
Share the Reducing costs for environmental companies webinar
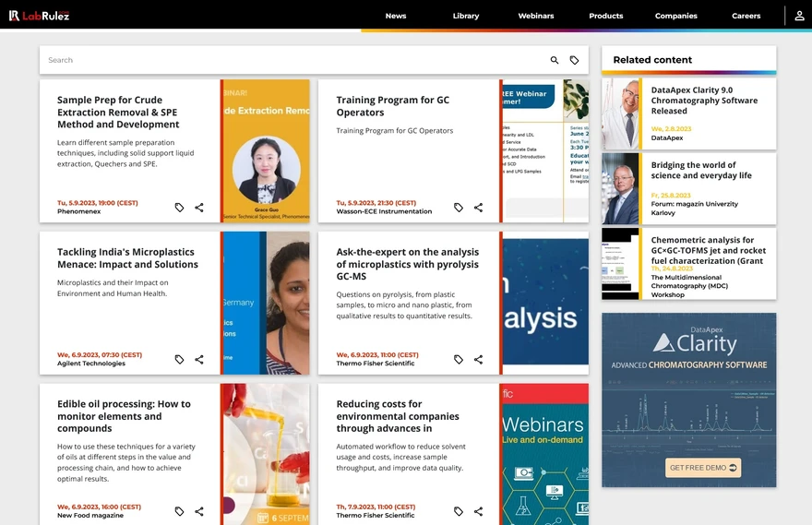[478, 511]
